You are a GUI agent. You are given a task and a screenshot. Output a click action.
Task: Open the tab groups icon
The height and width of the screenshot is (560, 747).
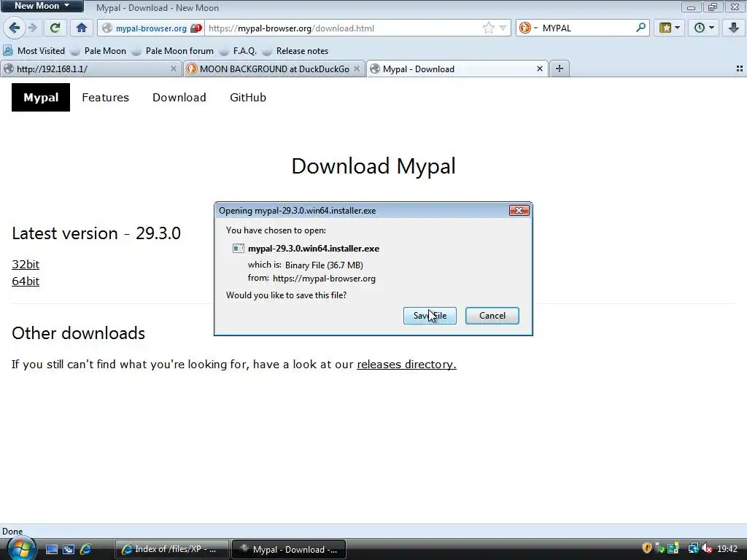click(740, 69)
